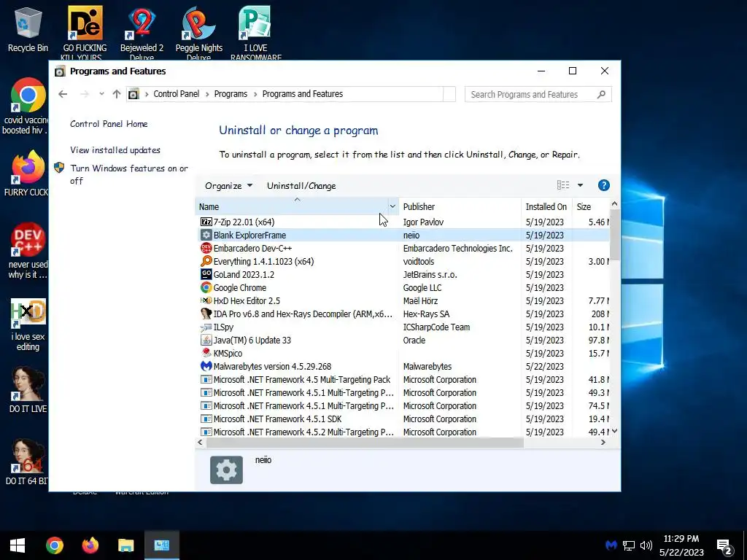Select Microsoft .NET Framework 4.5 Multi-Targeting Pack

[x=301, y=379]
